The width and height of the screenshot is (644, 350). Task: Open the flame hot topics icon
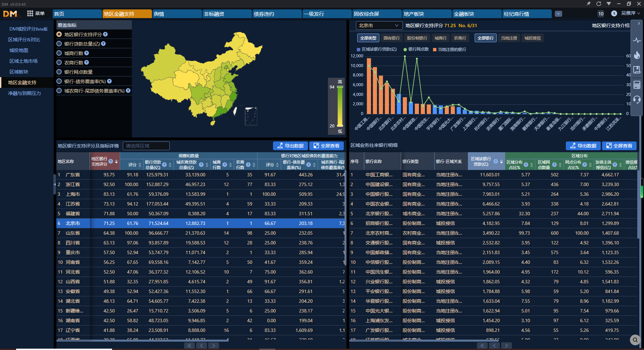637,55
